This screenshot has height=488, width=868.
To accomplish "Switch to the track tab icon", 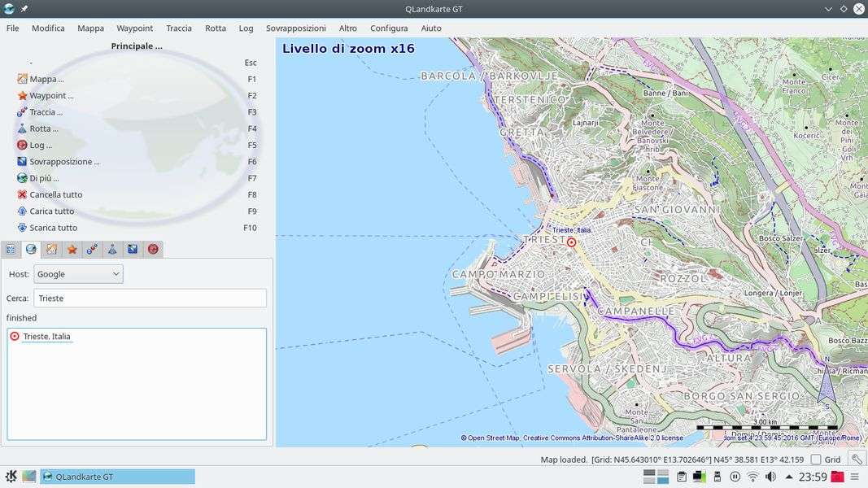I will (92, 250).
